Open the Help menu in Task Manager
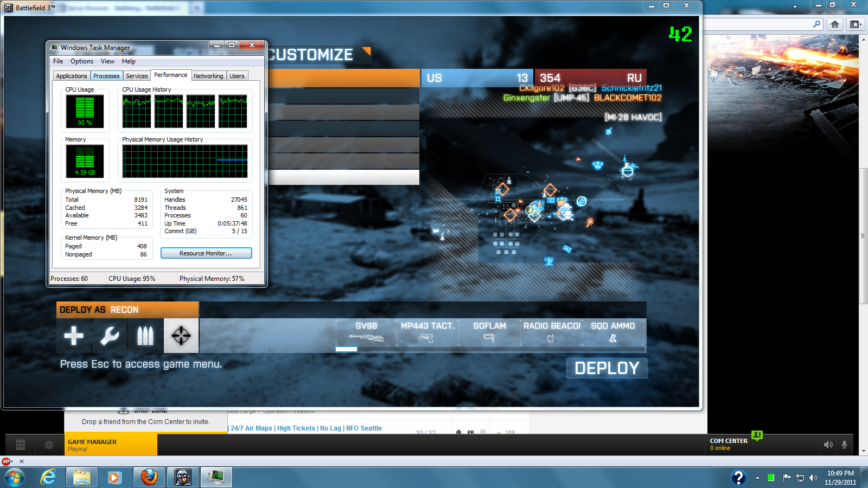This screenshot has height=488, width=868. (x=129, y=61)
